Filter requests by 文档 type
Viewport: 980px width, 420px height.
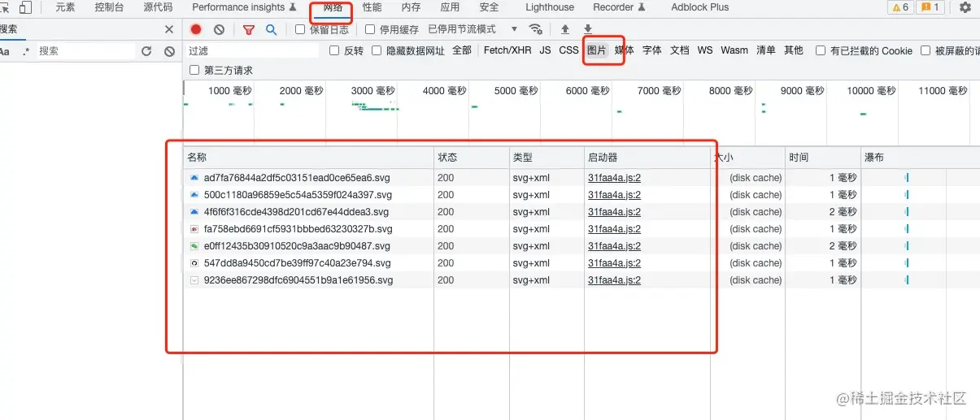680,50
